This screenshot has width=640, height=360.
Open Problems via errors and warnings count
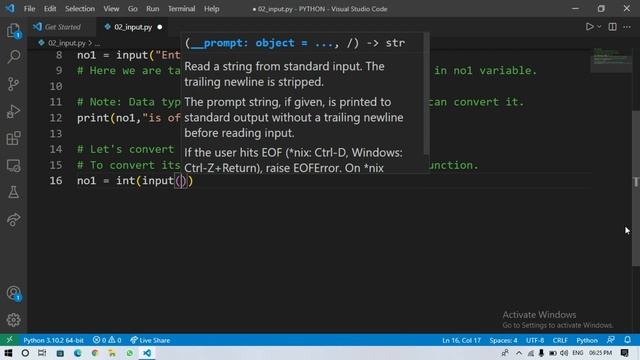(107, 340)
